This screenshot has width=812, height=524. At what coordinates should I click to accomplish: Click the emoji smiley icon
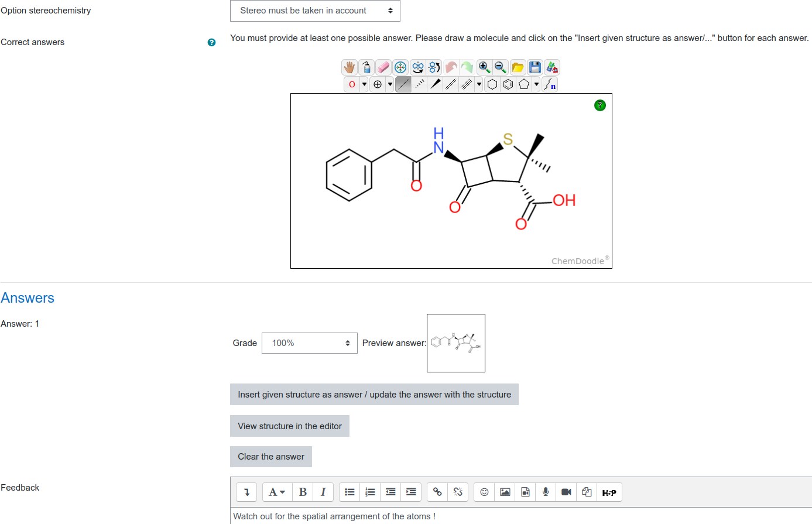(484, 492)
